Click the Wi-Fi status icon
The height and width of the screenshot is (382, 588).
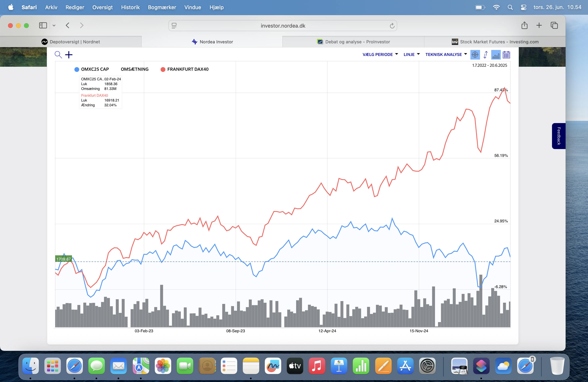coord(496,7)
